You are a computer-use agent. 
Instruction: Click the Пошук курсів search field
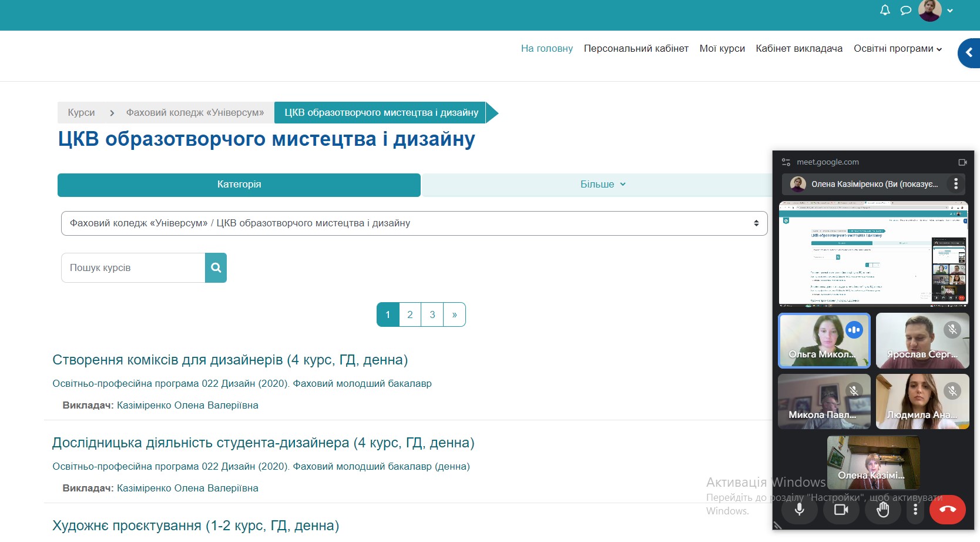133,267
